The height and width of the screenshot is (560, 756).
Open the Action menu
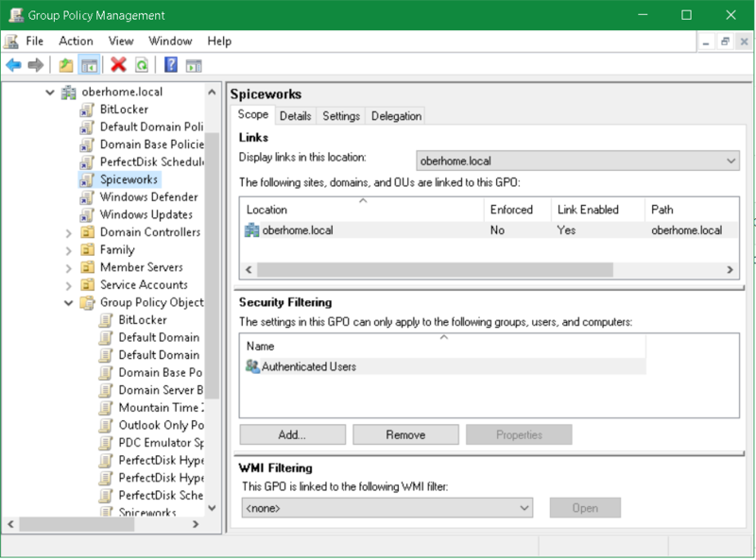[76, 42]
